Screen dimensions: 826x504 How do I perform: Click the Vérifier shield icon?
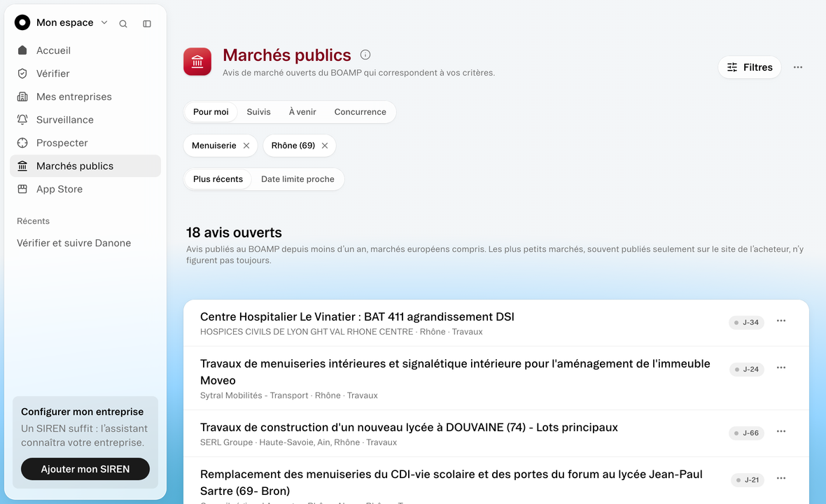[x=22, y=73]
